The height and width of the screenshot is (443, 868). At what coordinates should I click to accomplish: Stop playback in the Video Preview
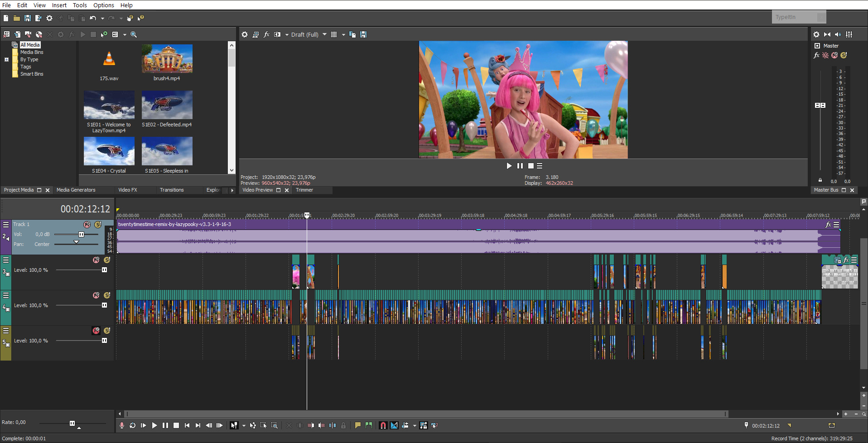click(530, 166)
